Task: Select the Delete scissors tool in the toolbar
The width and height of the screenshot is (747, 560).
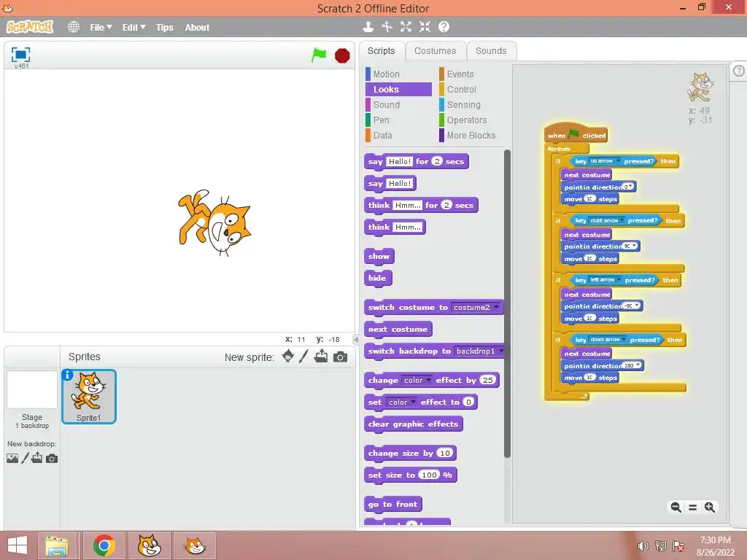Action: click(x=387, y=27)
